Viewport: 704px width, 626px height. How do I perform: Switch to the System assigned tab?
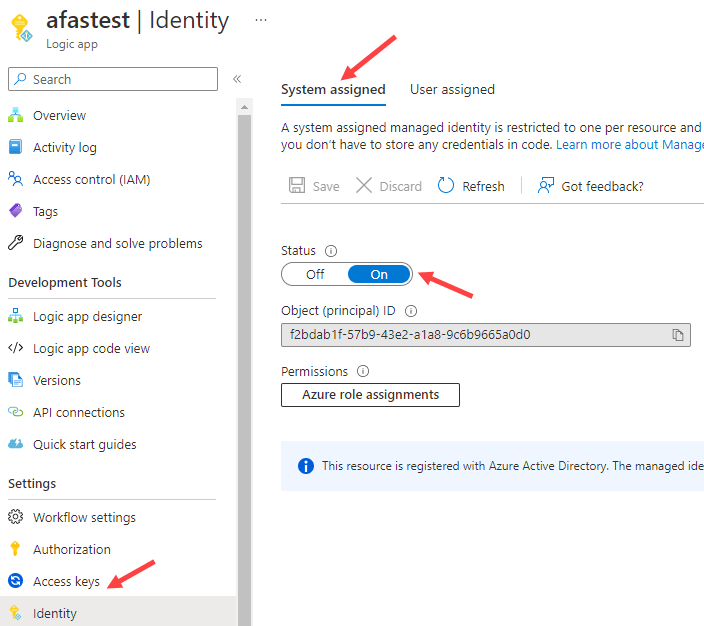[333, 89]
